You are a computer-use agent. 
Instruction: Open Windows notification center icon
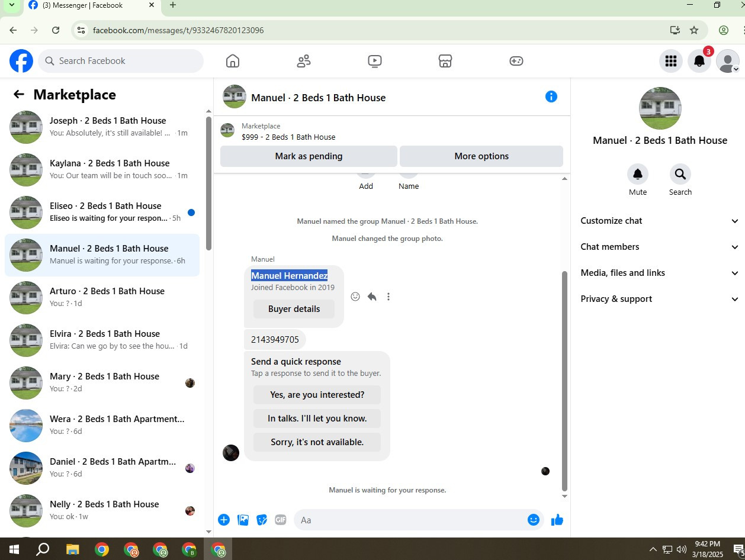pos(737,549)
